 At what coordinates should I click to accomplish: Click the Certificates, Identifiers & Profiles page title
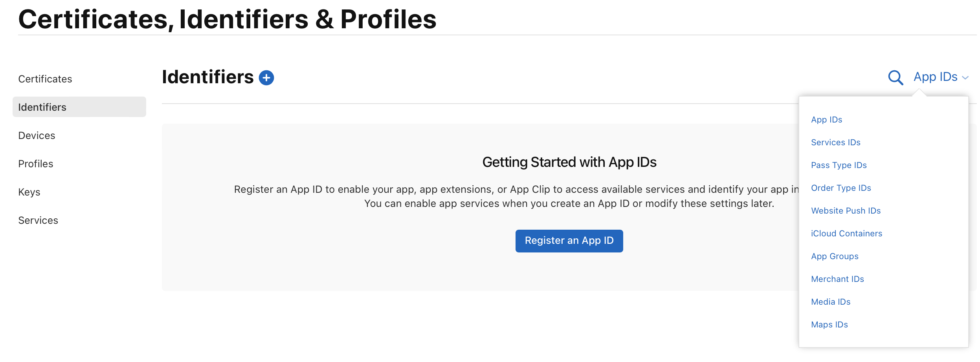[x=227, y=19]
